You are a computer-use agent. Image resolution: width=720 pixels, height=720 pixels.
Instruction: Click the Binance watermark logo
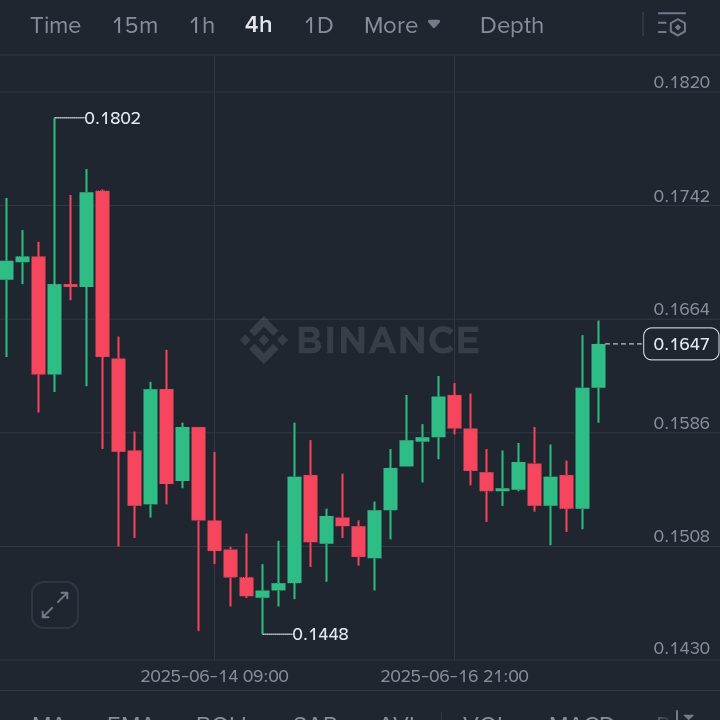tap(360, 340)
